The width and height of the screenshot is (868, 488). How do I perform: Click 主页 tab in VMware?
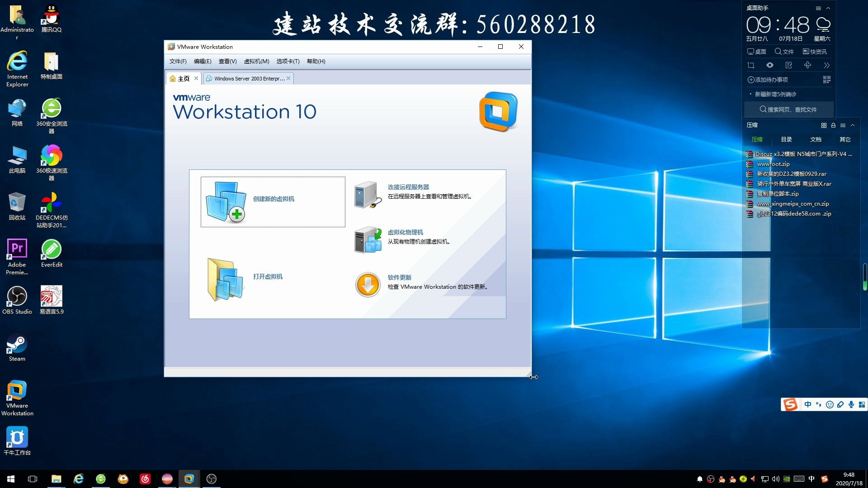point(181,78)
